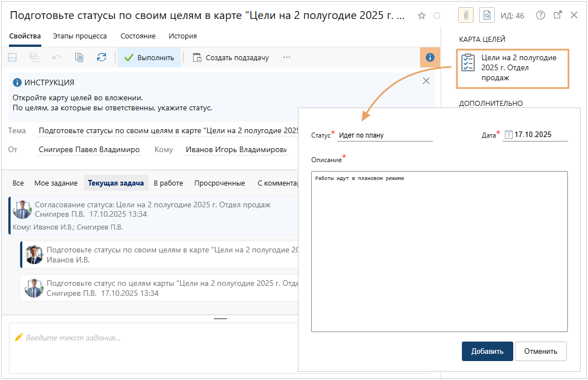The image size is (588, 380).
Task: Toggle the circle flag next to the star
Action: pos(437,16)
